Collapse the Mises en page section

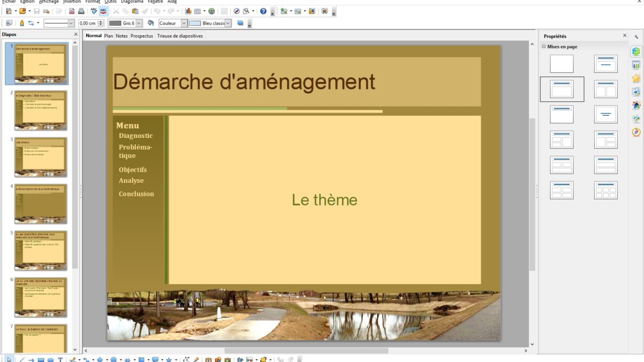click(x=544, y=47)
